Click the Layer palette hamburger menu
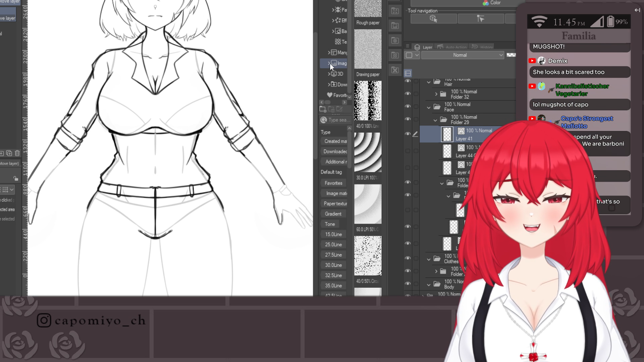 (x=408, y=46)
